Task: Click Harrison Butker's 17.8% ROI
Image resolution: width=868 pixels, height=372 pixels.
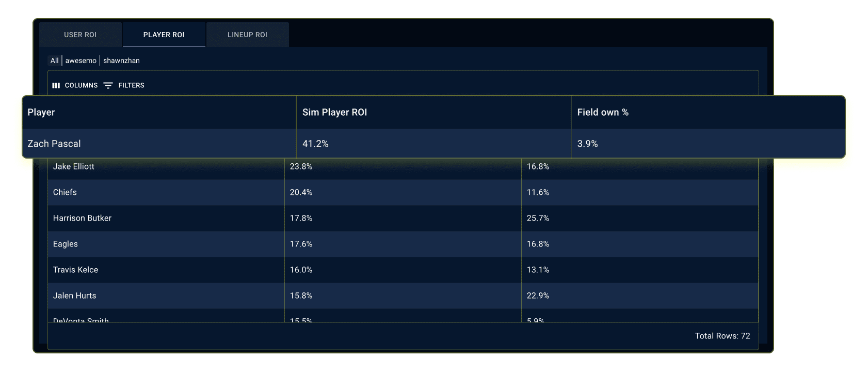Action: pos(301,218)
